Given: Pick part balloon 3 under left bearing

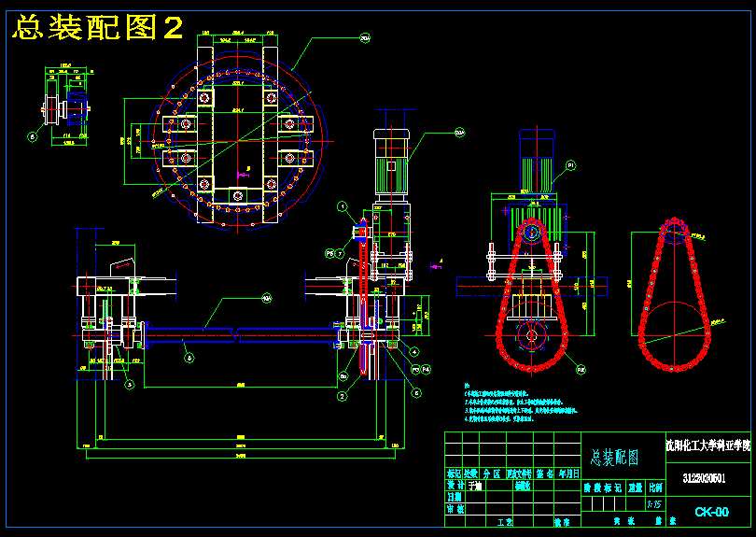Looking at the screenshot, I should pos(129,385).
